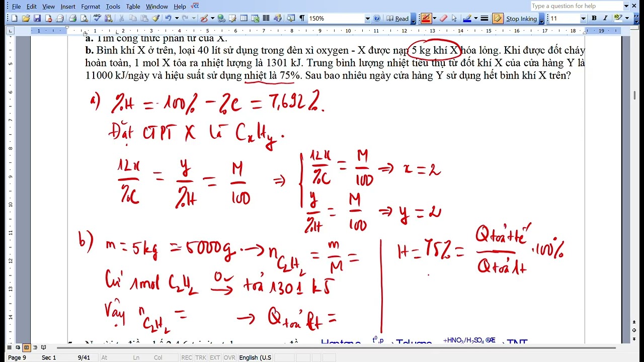The width and height of the screenshot is (644, 362).
Task: Apply the Highlight color button
Action: tap(618, 18)
